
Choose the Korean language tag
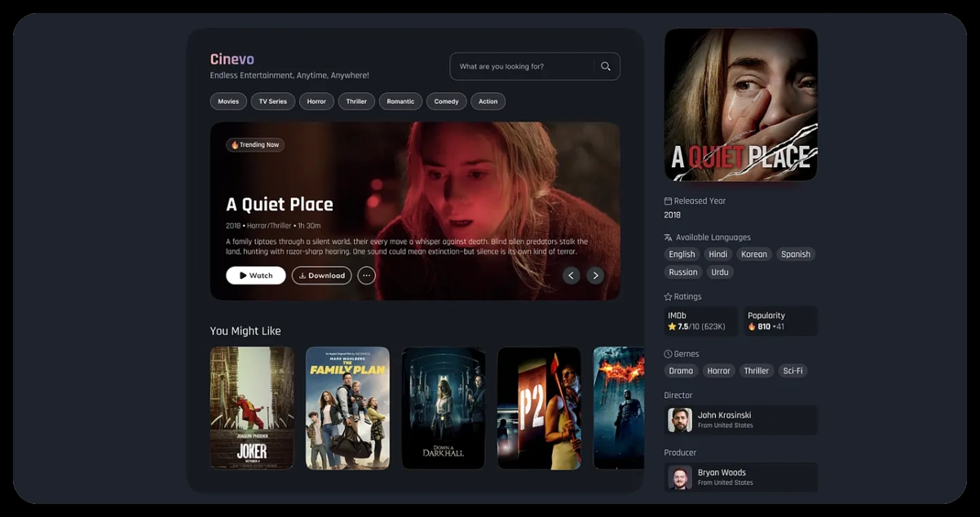click(753, 254)
